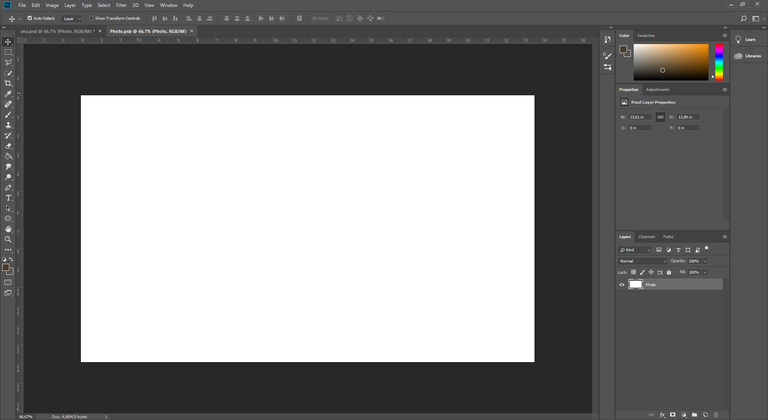Image resolution: width=768 pixels, height=420 pixels.
Task: Add a layer mask
Action: pyautogui.click(x=672, y=415)
